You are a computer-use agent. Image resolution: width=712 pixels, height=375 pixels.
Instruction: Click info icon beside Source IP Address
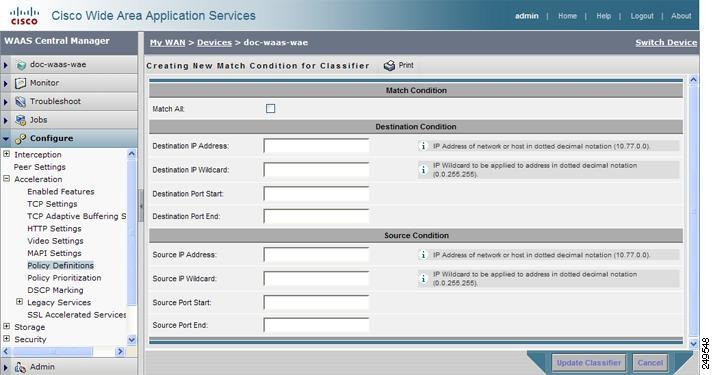tap(423, 255)
